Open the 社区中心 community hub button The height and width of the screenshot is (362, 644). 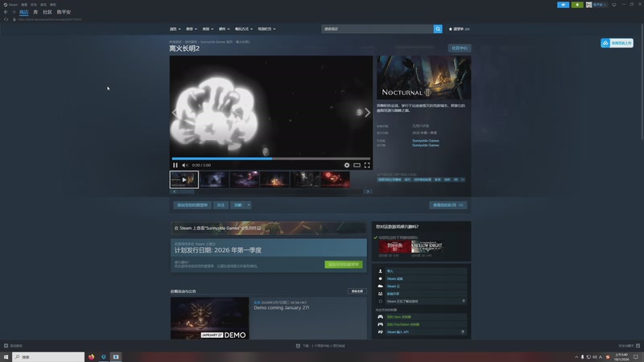tap(459, 48)
